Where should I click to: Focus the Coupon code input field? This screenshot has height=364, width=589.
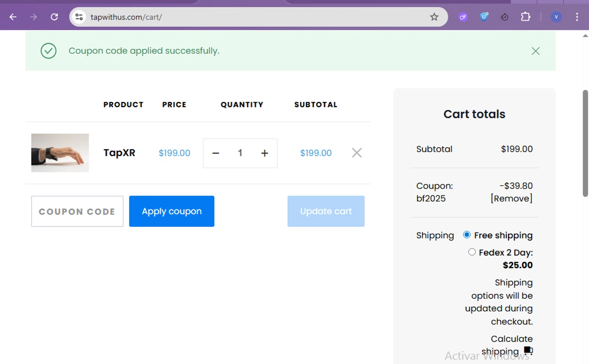(77, 211)
